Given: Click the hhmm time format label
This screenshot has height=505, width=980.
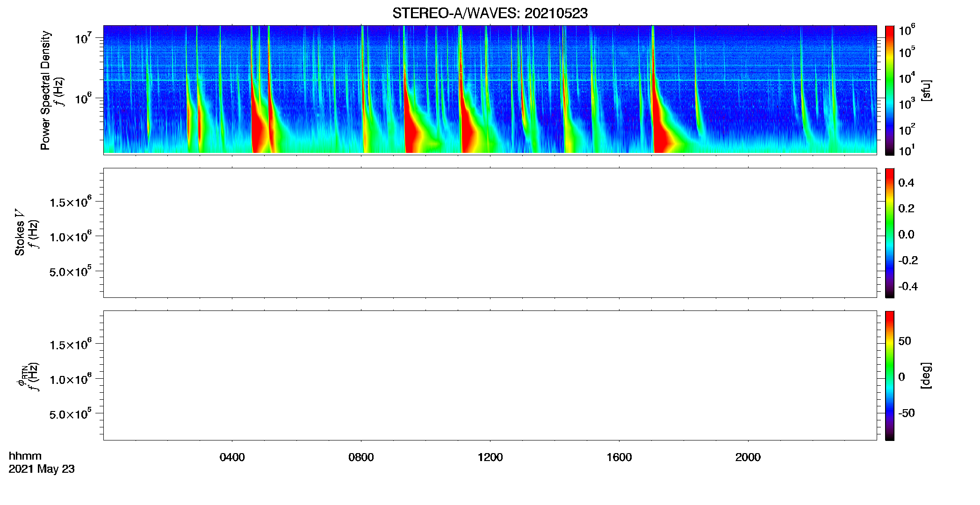Looking at the screenshot, I should tap(25, 456).
